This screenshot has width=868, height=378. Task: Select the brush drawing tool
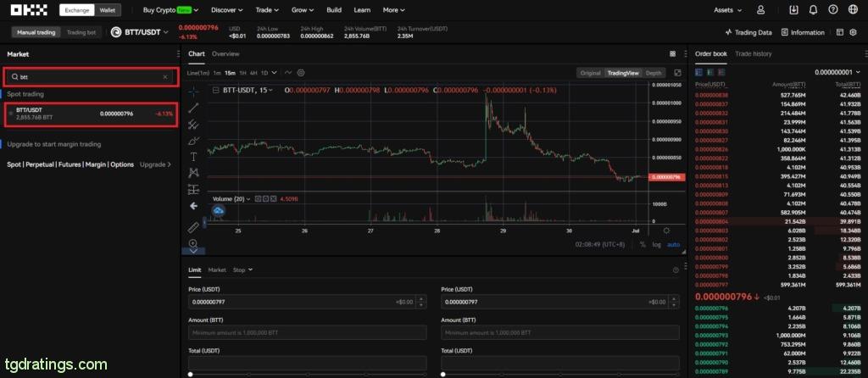pos(193,141)
